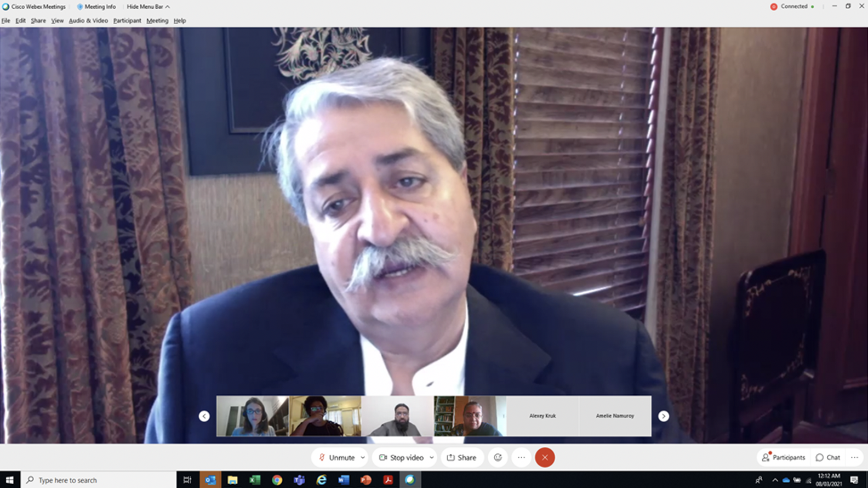
Task: Click the Share content button
Action: (461, 457)
